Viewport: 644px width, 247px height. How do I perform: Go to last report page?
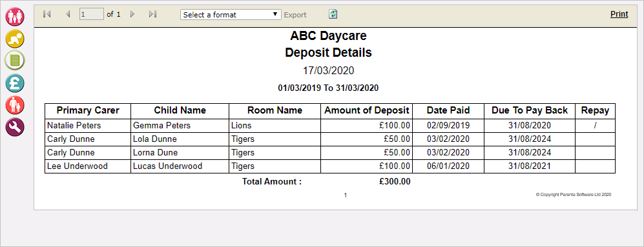pos(153,14)
